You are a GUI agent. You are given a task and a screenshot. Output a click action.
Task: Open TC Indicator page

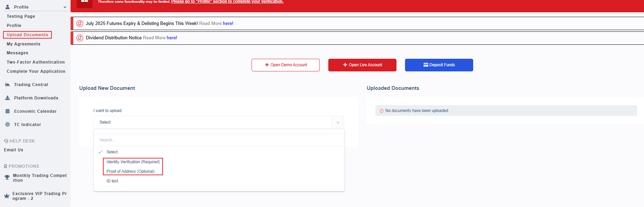coord(28,125)
